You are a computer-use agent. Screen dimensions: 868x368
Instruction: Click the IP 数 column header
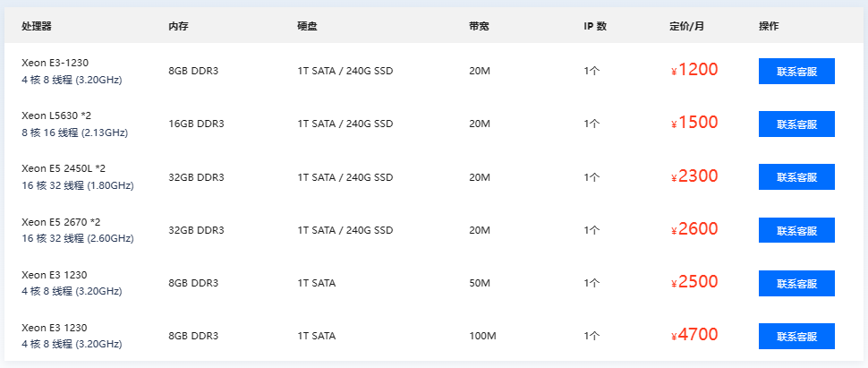point(595,26)
